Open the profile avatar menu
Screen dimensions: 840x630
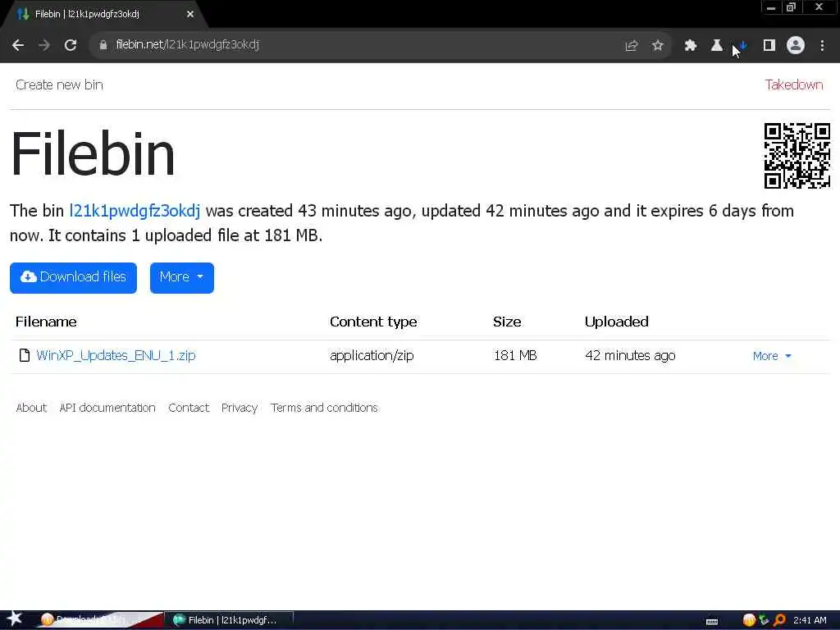coord(796,45)
